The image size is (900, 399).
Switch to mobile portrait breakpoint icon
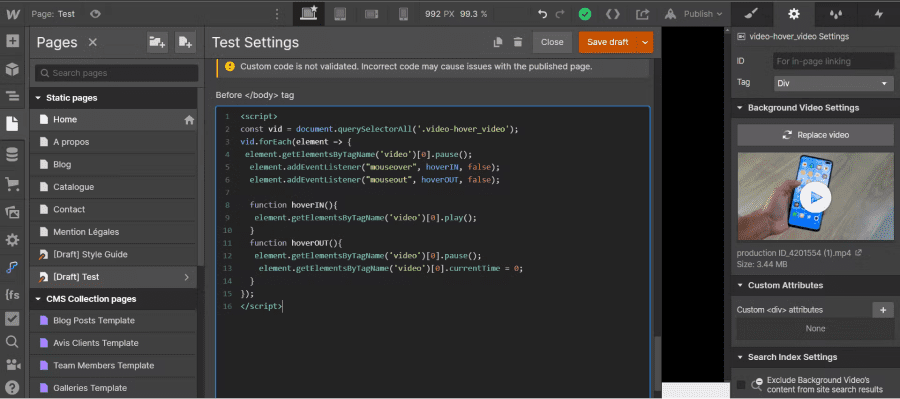(404, 14)
